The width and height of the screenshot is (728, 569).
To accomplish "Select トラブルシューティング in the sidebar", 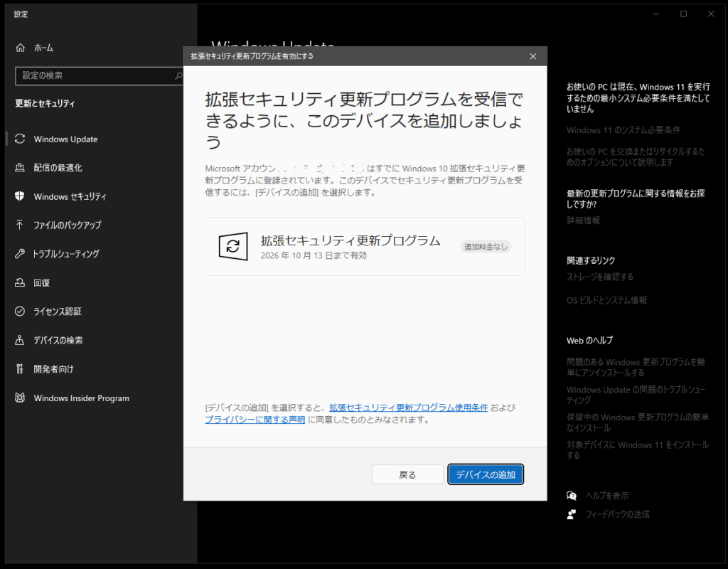I will point(65,254).
